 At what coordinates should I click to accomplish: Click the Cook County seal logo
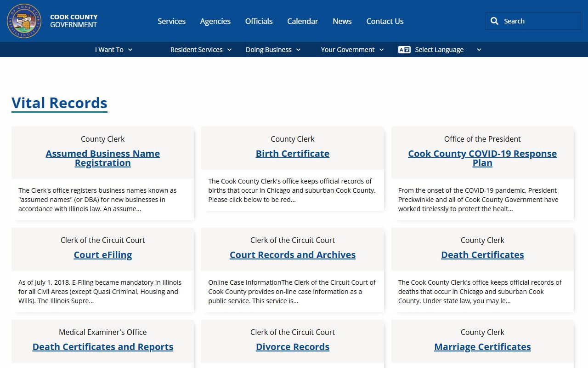click(24, 21)
